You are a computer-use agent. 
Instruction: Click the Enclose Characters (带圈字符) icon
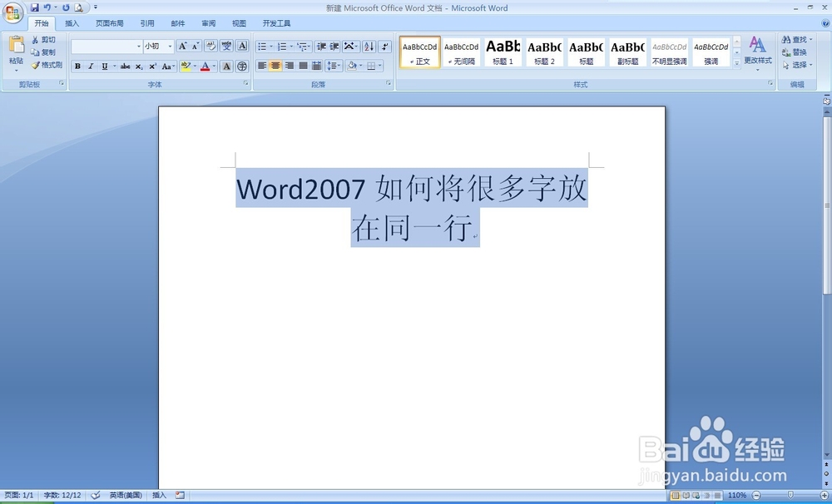tap(242, 67)
